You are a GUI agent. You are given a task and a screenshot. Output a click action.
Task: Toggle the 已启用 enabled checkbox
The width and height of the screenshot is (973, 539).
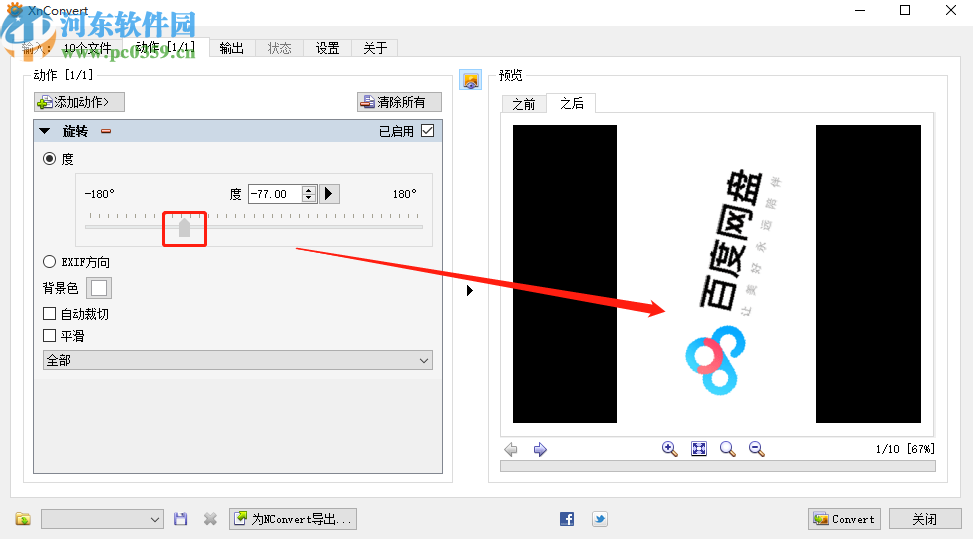tap(428, 131)
